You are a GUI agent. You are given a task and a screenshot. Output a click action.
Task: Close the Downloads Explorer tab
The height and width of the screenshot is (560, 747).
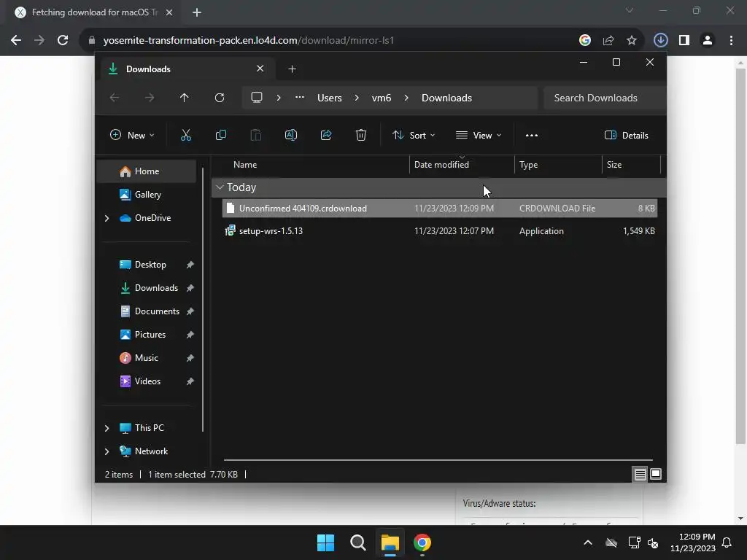click(260, 69)
